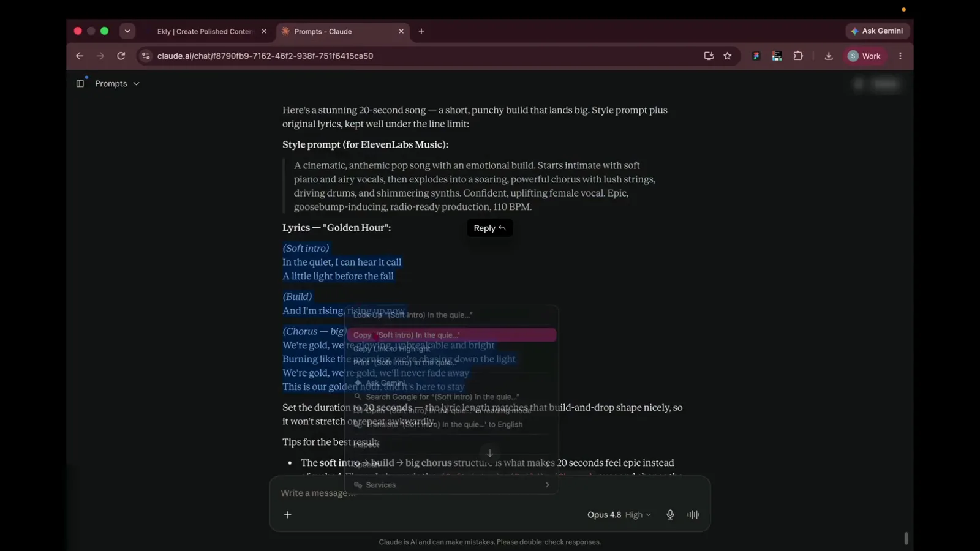Select the Prompts - Claude tab
980x551 pixels.
pos(343,31)
